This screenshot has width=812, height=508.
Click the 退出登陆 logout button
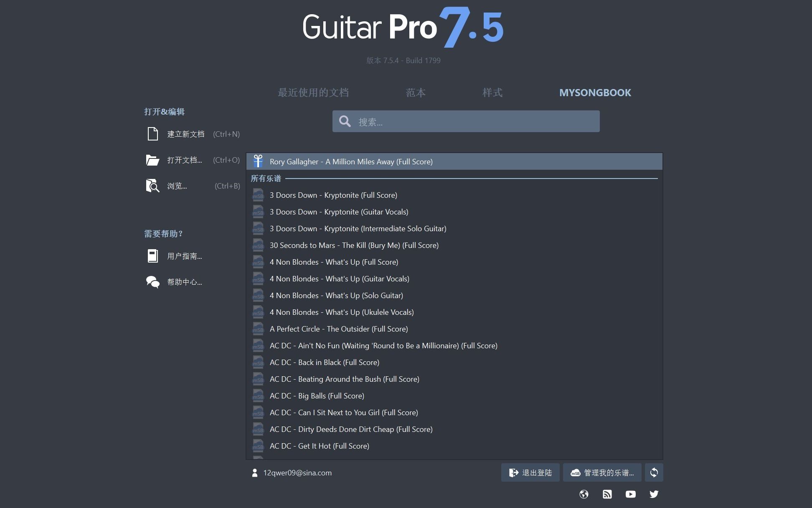(x=530, y=472)
